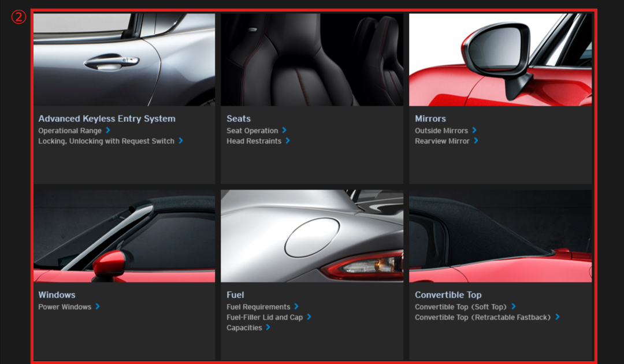This screenshot has width=624, height=364.
Task: Open Convertible Top (Retractable Fastback) link
Action: coord(482,317)
